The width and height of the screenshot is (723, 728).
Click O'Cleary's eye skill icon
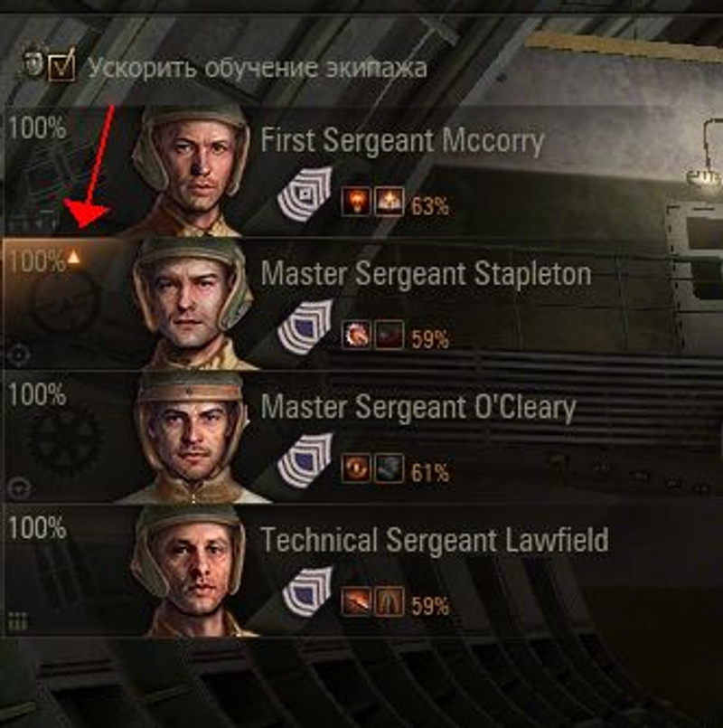click(x=356, y=468)
